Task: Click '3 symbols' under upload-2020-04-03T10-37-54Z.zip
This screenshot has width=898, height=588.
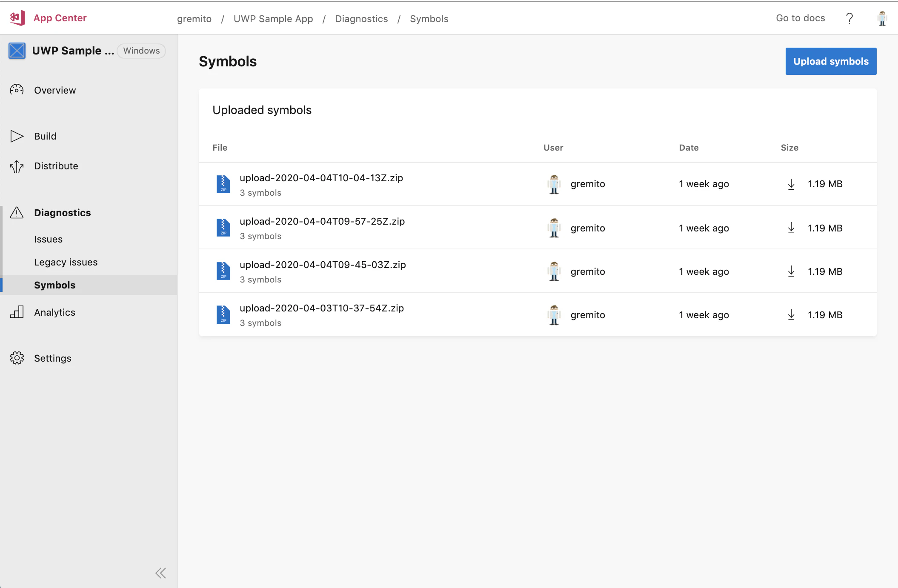Action: point(260,323)
